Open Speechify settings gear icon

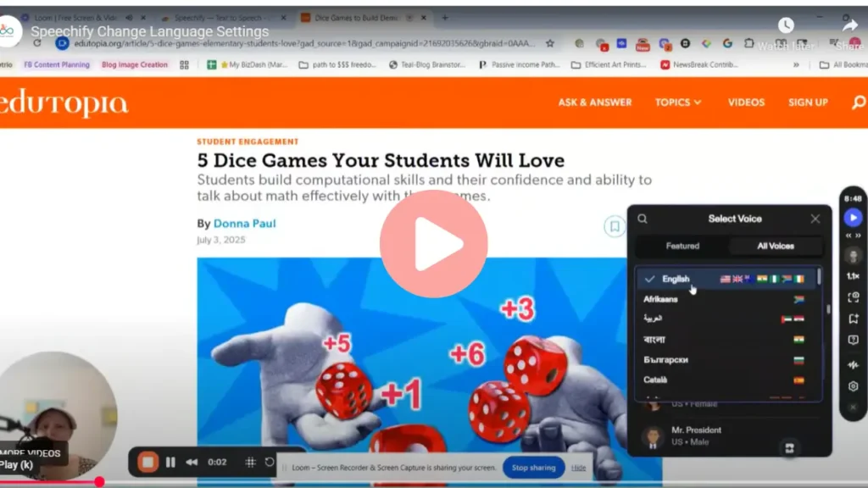853,386
